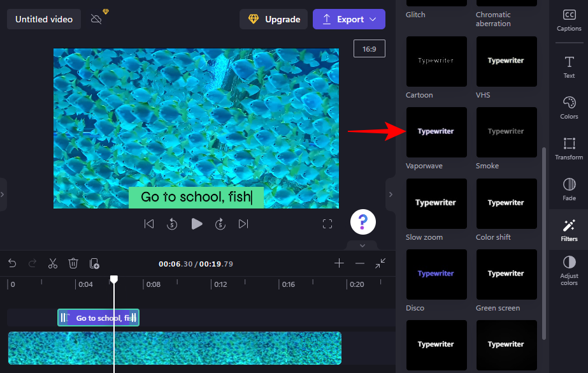Apply the Smoke filter

506,132
